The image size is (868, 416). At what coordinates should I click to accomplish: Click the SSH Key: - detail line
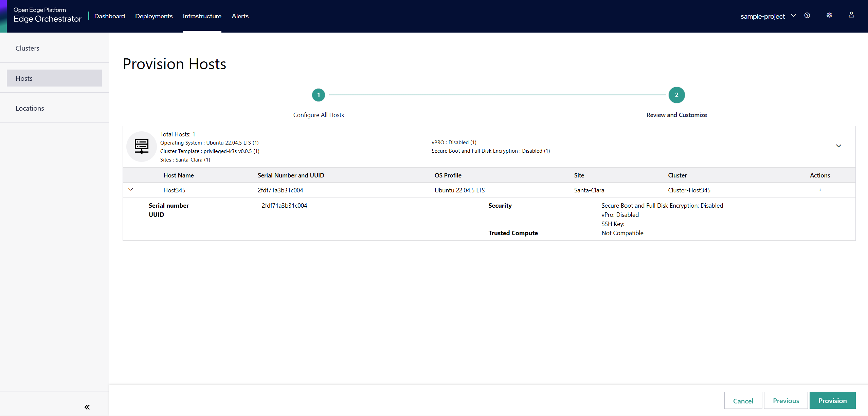(615, 224)
